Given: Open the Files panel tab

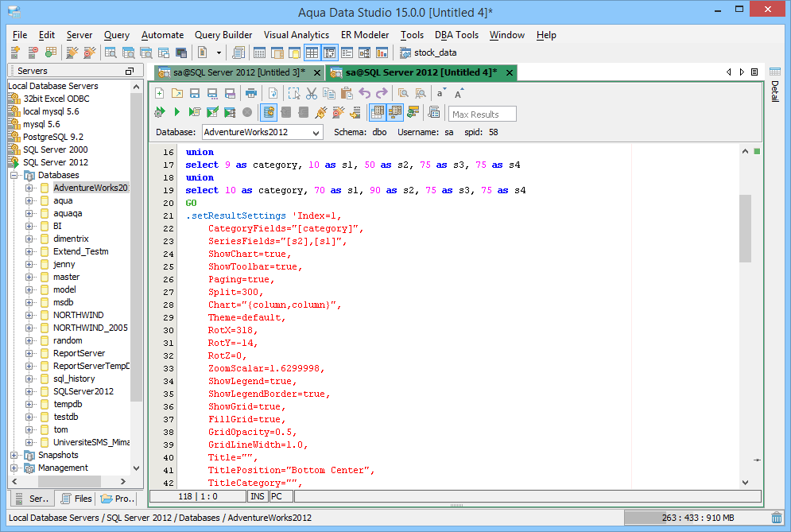Looking at the screenshot, I should [76, 499].
